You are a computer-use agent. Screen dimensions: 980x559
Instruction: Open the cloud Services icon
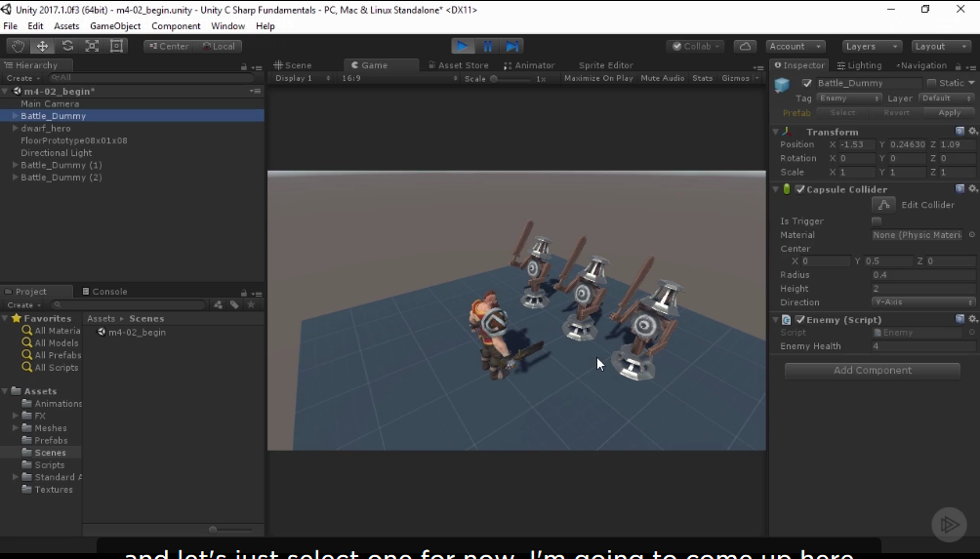coord(745,46)
